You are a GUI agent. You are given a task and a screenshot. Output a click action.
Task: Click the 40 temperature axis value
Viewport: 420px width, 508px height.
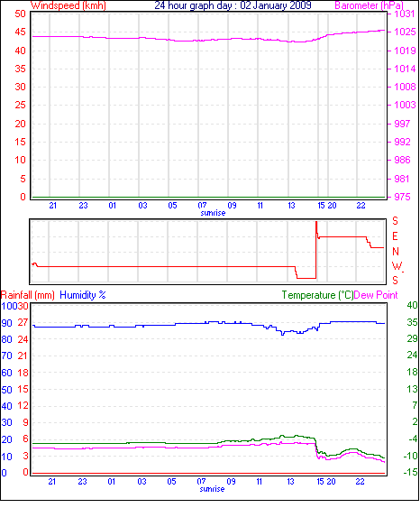412,305
